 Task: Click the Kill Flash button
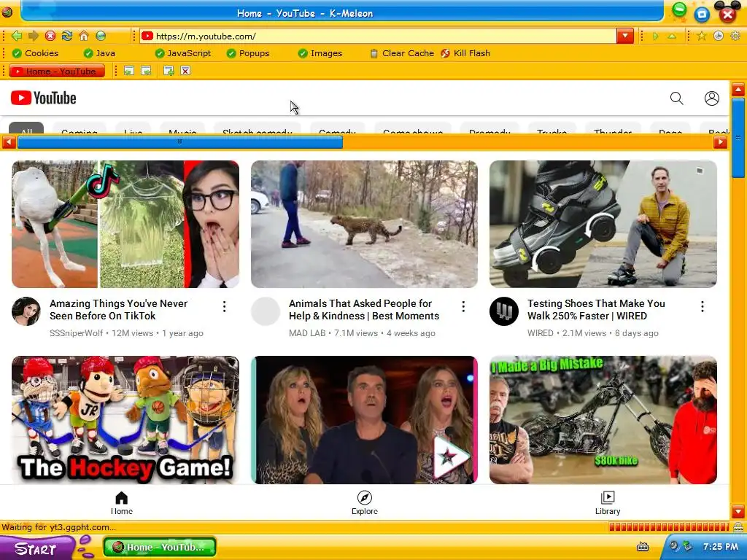point(465,53)
